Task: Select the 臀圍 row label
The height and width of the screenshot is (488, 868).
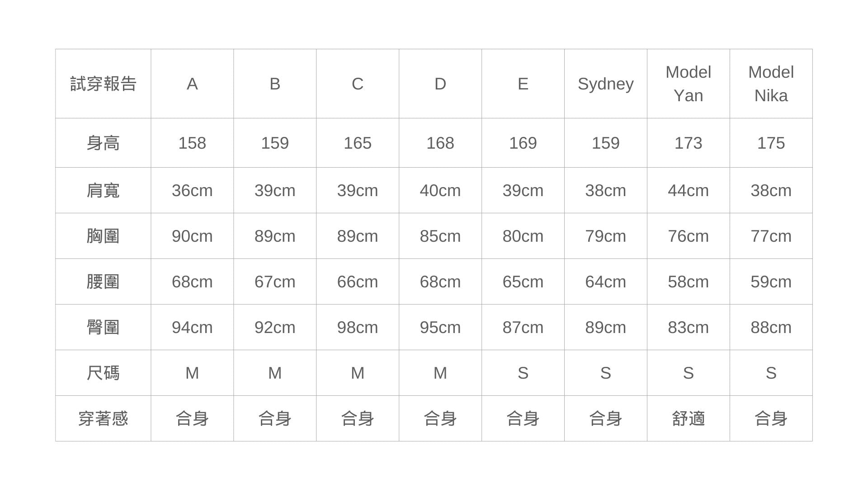Action: click(x=103, y=328)
